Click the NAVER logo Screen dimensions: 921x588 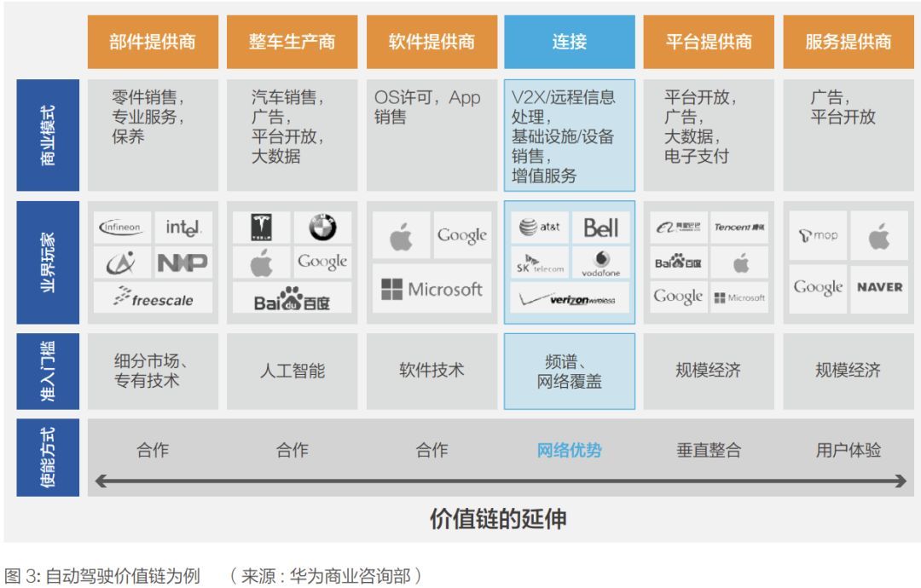point(879,287)
